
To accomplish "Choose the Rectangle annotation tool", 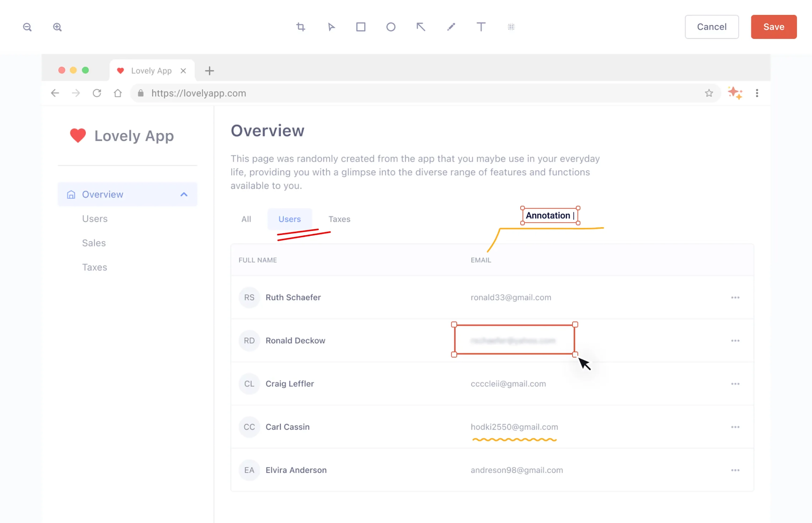I will tap(361, 27).
